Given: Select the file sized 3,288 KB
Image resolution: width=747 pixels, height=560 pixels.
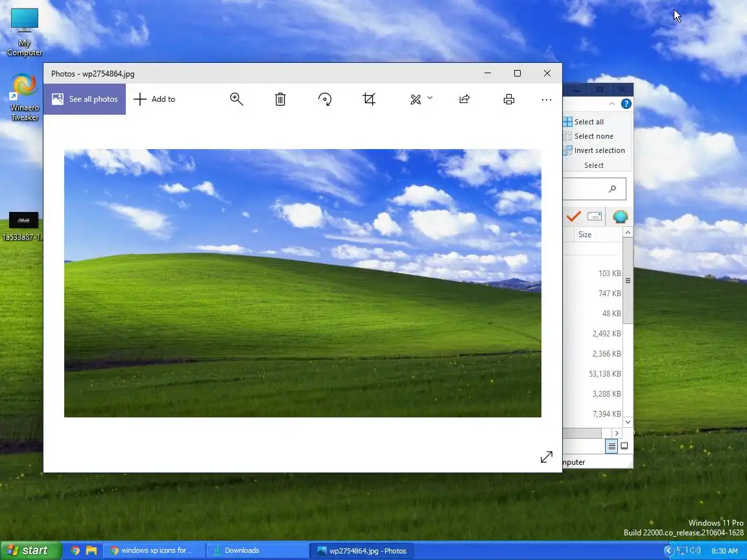Looking at the screenshot, I should point(606,394).
